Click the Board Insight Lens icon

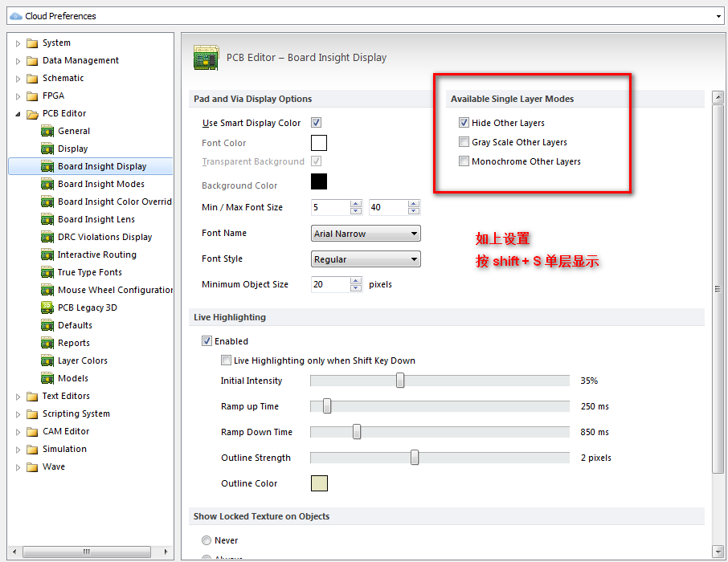[x=47, y=219]
